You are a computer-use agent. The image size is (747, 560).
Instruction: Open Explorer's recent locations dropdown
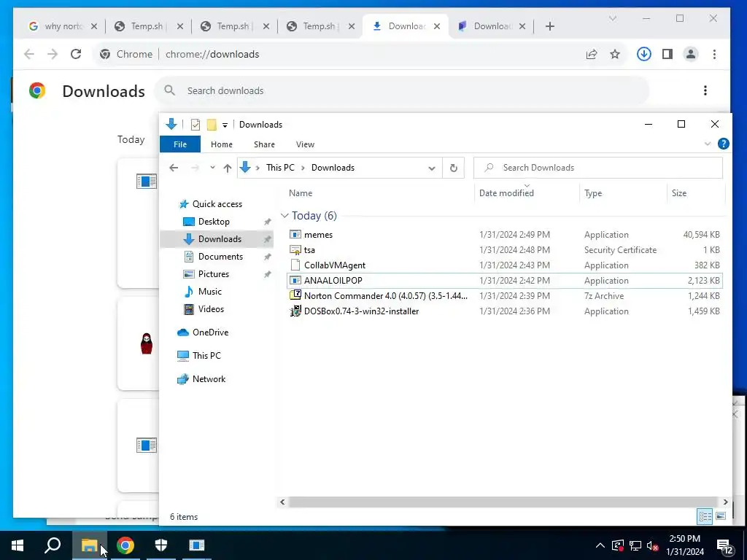pos(212,168)
